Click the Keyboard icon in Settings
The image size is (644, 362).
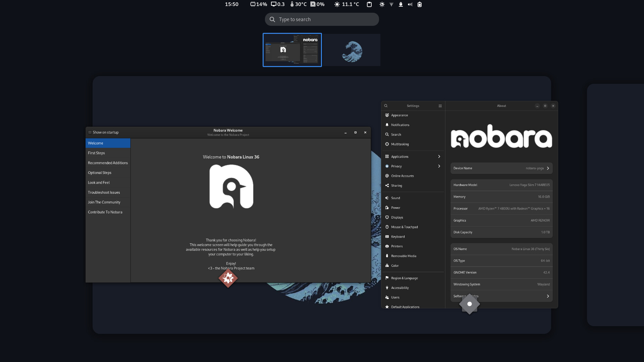coord(387,237)
